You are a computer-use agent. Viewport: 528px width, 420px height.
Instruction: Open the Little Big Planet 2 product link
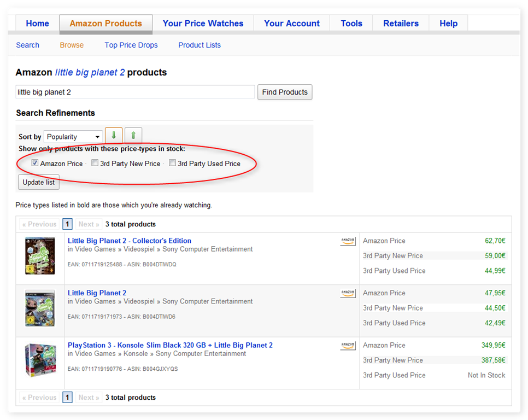97,293
